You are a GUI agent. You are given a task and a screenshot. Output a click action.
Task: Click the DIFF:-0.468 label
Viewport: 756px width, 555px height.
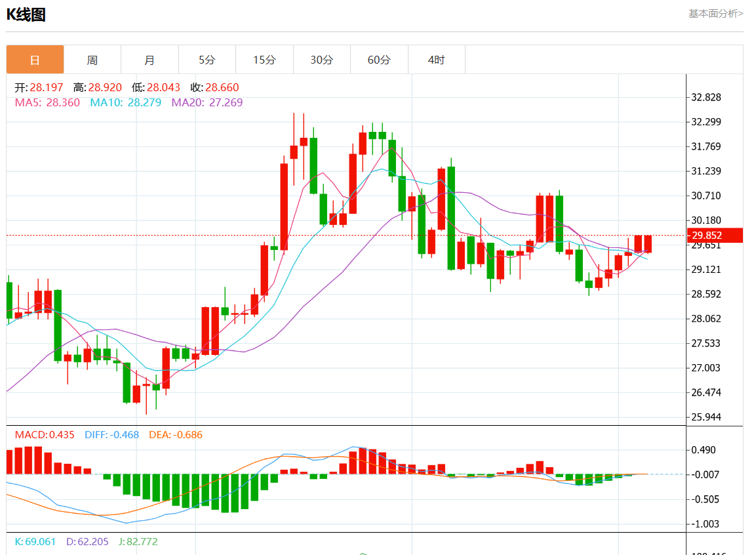[x=112, y=434]
